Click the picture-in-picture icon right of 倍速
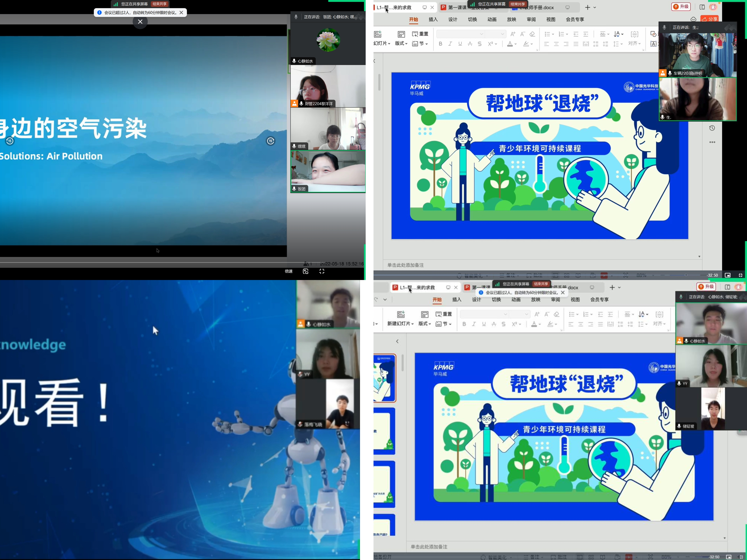The width and height of the screenshot is (747, 560). [x=306, y=271]
